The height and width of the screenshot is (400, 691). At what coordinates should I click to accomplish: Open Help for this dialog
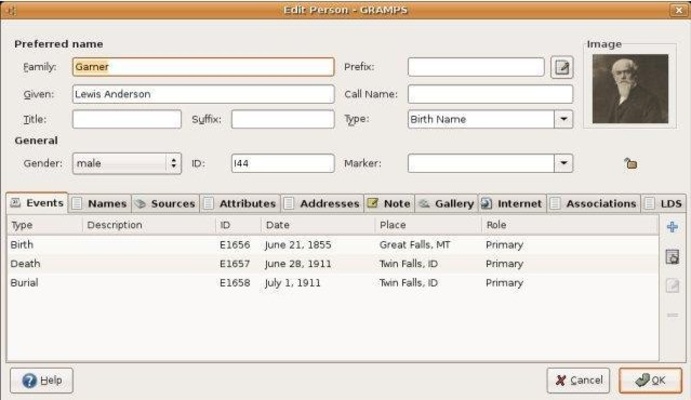point(41,381)
